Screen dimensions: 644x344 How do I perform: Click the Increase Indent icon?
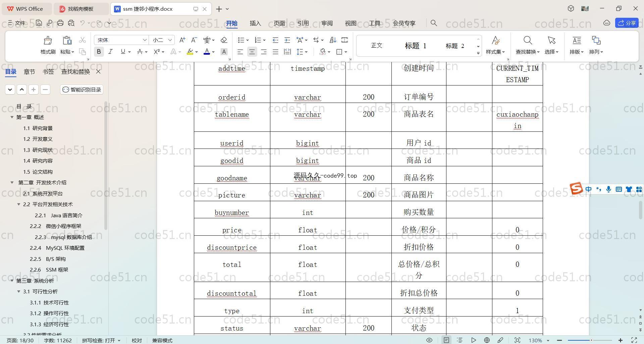tap(287, 40)
